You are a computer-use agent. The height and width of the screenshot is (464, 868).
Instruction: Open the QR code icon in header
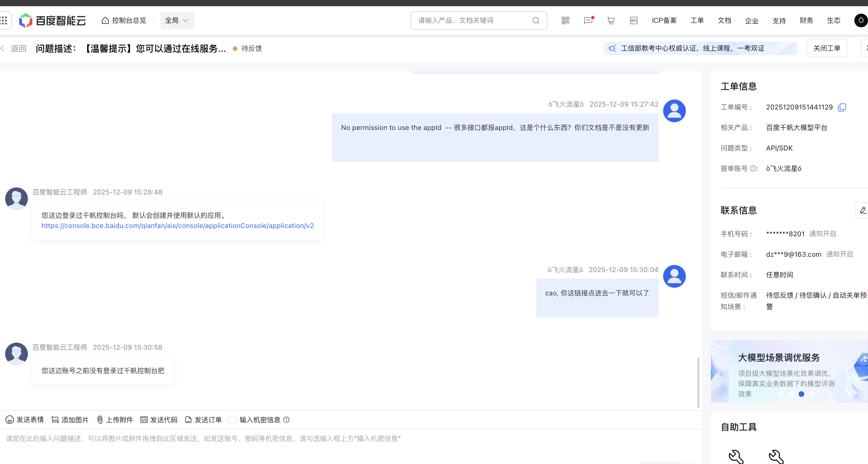[565, 20]
